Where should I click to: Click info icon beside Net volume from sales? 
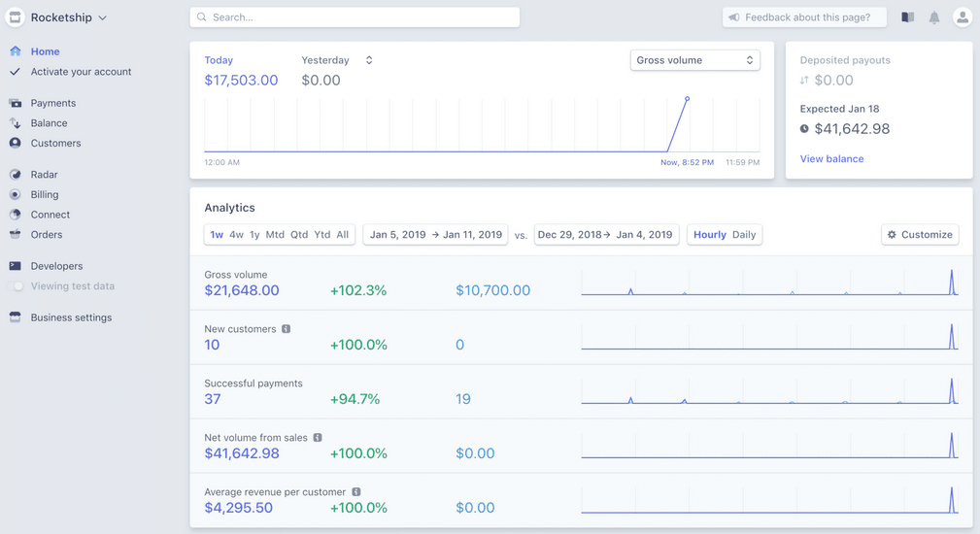coord(318,438)
